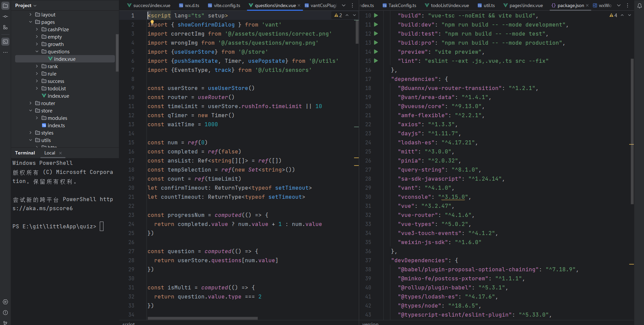Image resolution: width=644 pixels, height=325 pixels.
Task: Select index.vue under questions folder
Action: point(65,59)
